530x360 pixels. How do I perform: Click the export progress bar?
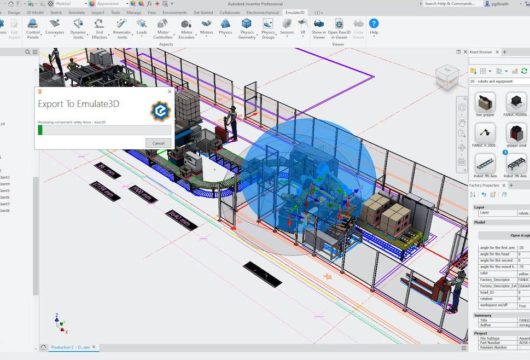pyautogui.click(x=104, y=130)
